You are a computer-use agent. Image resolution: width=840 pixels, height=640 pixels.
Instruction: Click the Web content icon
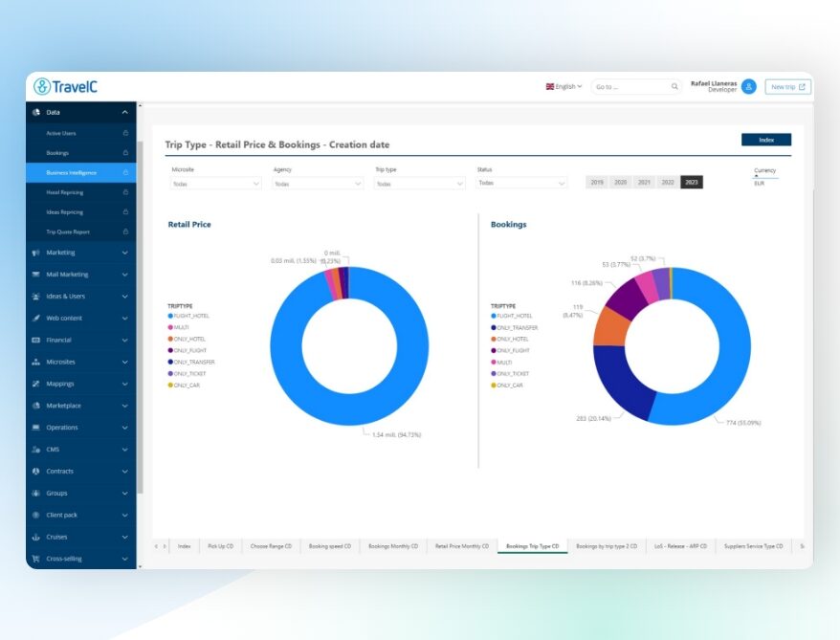click(x=36, y=319)
